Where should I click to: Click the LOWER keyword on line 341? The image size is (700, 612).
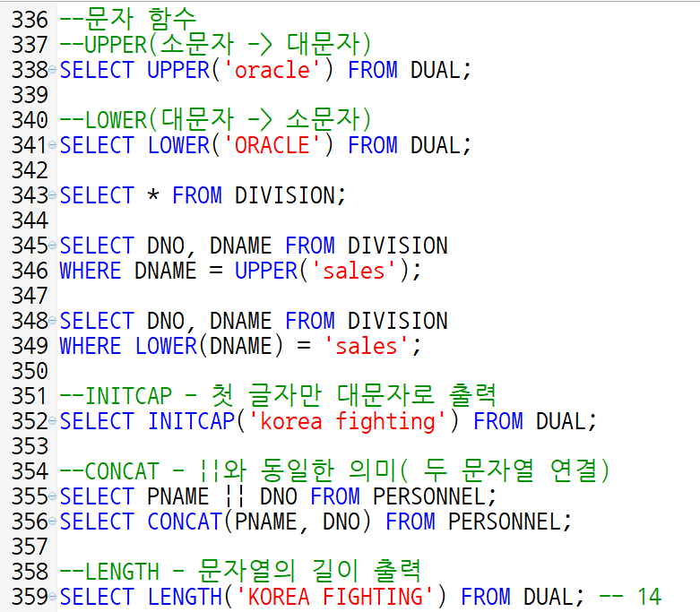click(x=178, y=145)
